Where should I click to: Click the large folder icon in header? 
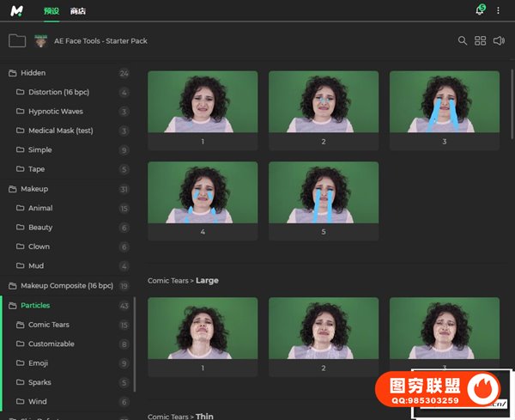pos(16,40)
